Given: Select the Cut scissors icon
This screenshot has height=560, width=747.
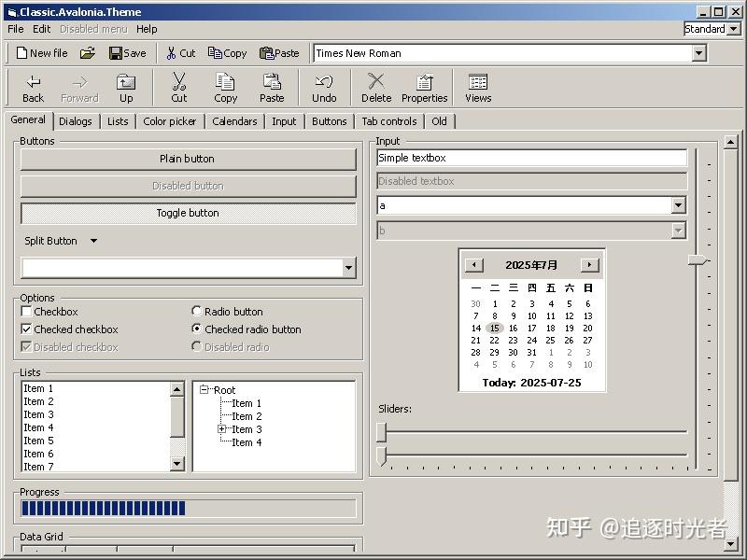Looking at the screenshot, I should click(179, 87).
